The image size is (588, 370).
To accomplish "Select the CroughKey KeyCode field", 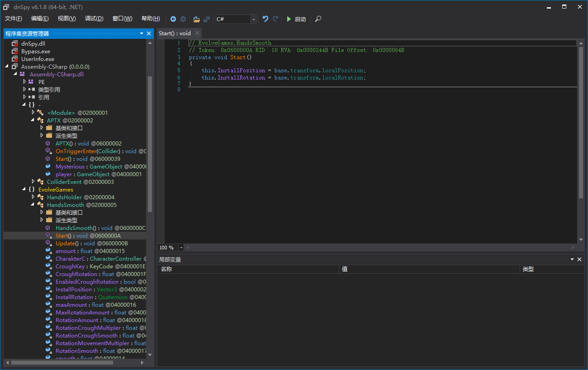I will [x=101, y=266].
